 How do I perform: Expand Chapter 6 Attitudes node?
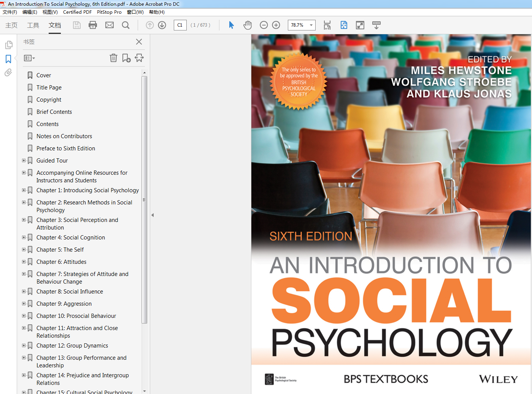[24, 262]
